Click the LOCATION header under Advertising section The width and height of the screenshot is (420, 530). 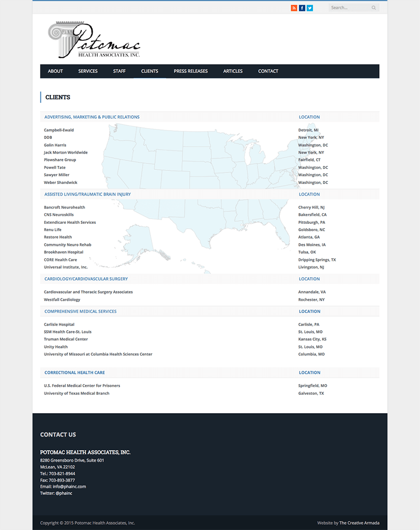309,116
